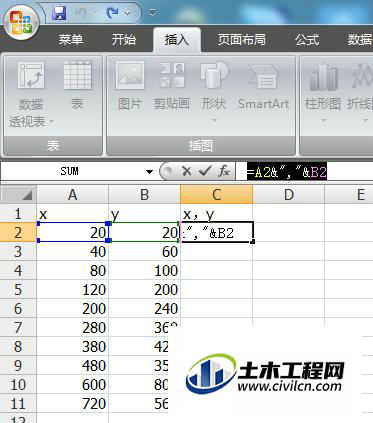This screenshot has width=373, height=423.
Task: Select row 2 header
Action: (18, 232)
